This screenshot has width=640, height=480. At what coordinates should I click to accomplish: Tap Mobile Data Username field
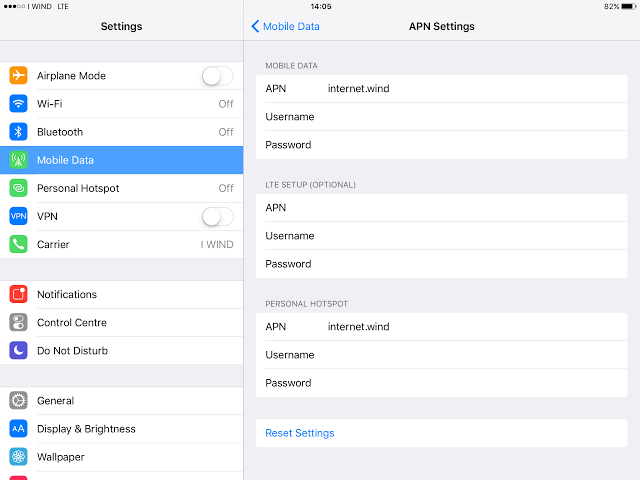coord(460,117)
